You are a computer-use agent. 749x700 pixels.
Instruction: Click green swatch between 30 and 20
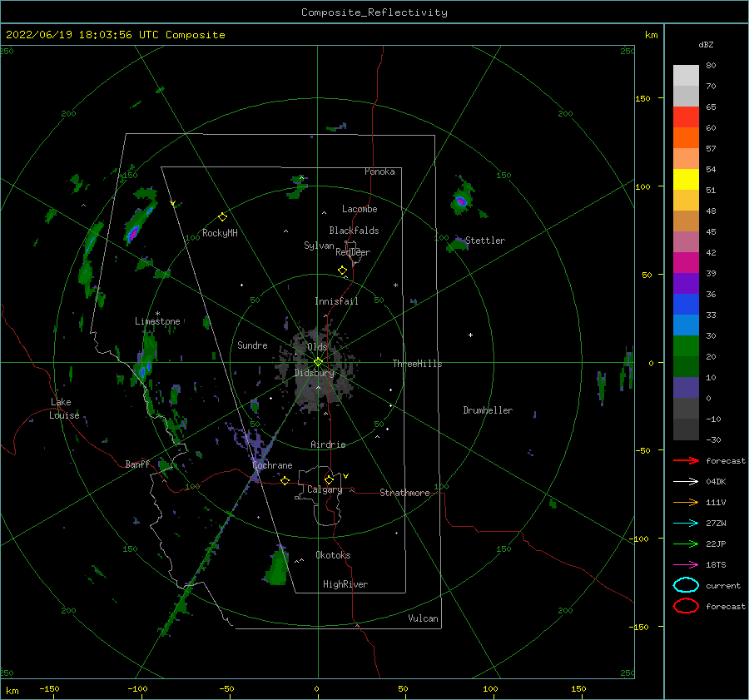pyautogui.click(x=686, y=346)
